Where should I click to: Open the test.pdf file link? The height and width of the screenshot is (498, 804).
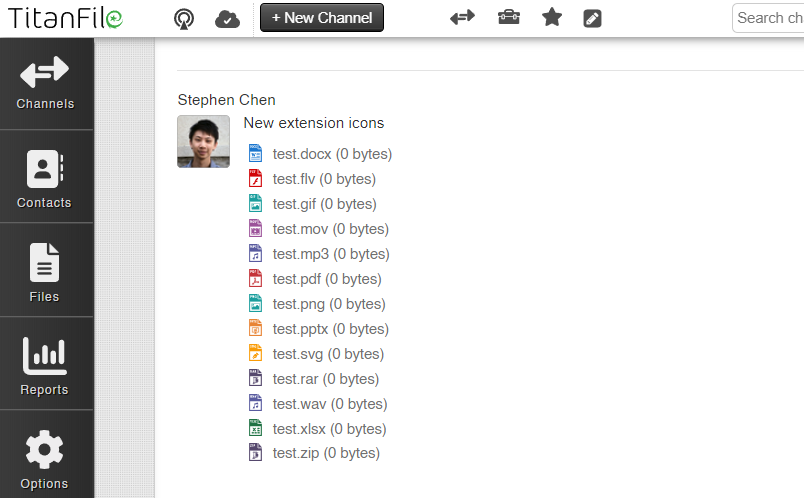coord(327,279)
